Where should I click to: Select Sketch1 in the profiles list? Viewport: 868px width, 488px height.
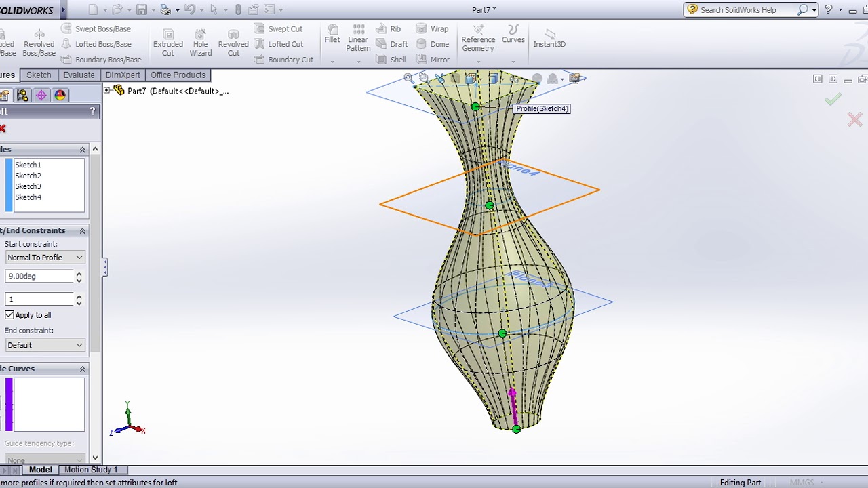click(x=28, y=165)
